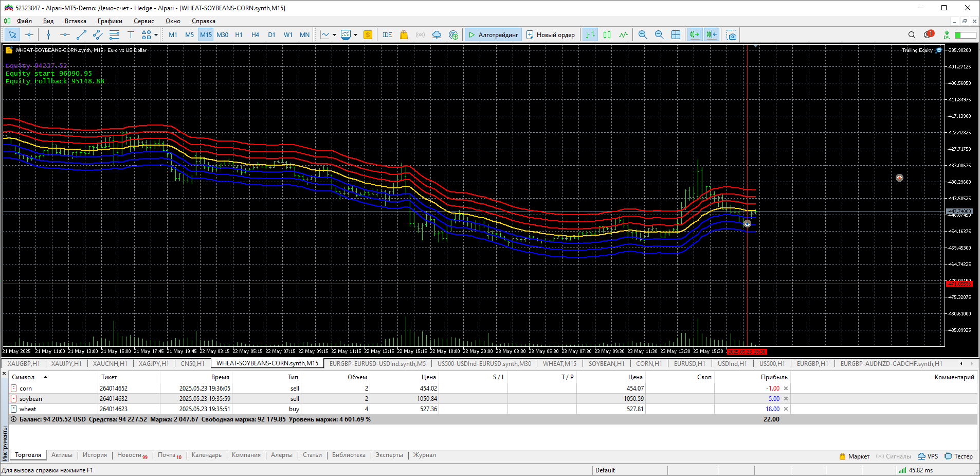Switch chart to candlestick view
Viewport: 980px width, 476px height.
tap(607, 35)
